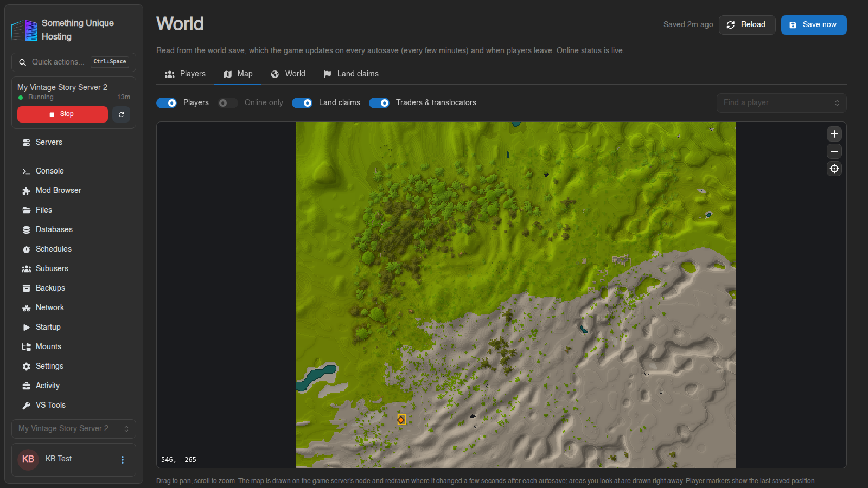The image size is (868, 488).
Task: Toggle the Online only switch
Action: click(227, 103)
